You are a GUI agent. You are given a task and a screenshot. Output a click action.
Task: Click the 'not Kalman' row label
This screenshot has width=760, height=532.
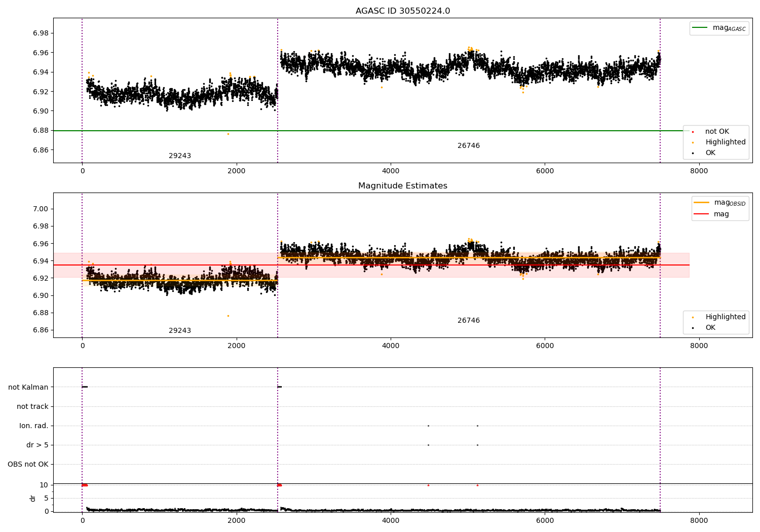pos(28,387)
